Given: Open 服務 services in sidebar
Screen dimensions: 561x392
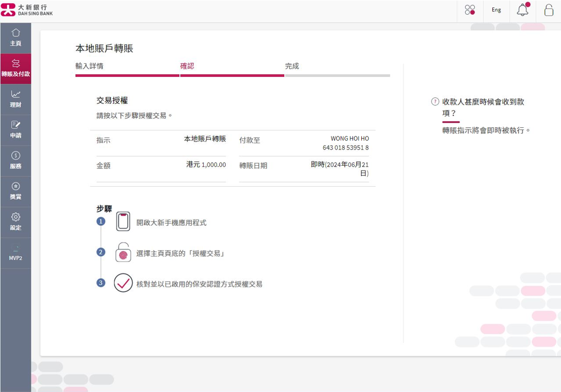Looking at the screenshot, I should 16,161.
